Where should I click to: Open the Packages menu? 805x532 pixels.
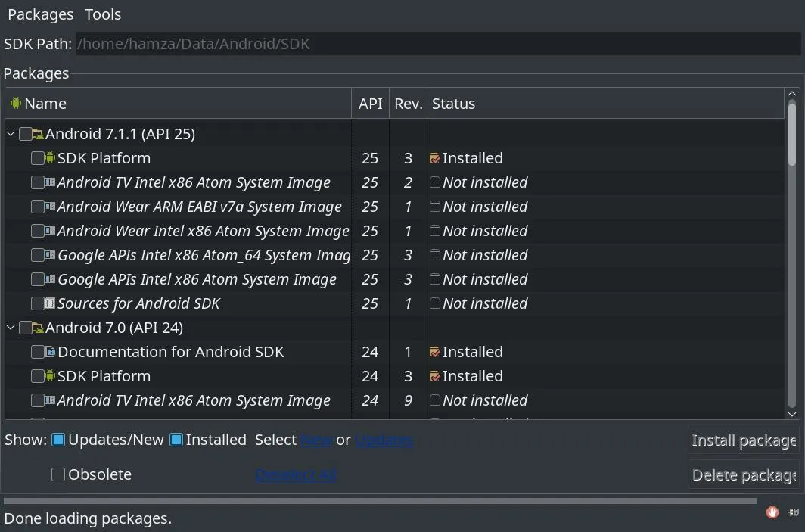click(40, 14)
